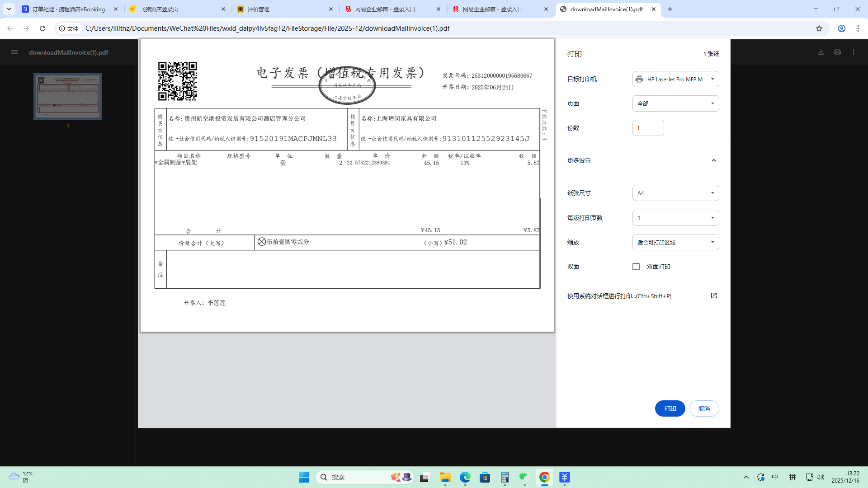Click the 份数 copies input field
Screen dimensions: 868x488
tap(648, 128)
